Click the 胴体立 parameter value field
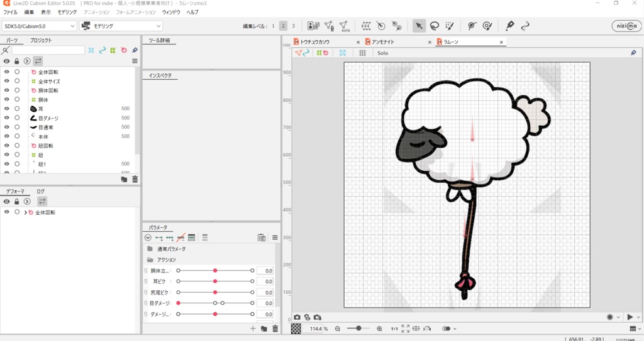This screenshot has width=644, height=341. coord(265,271)
